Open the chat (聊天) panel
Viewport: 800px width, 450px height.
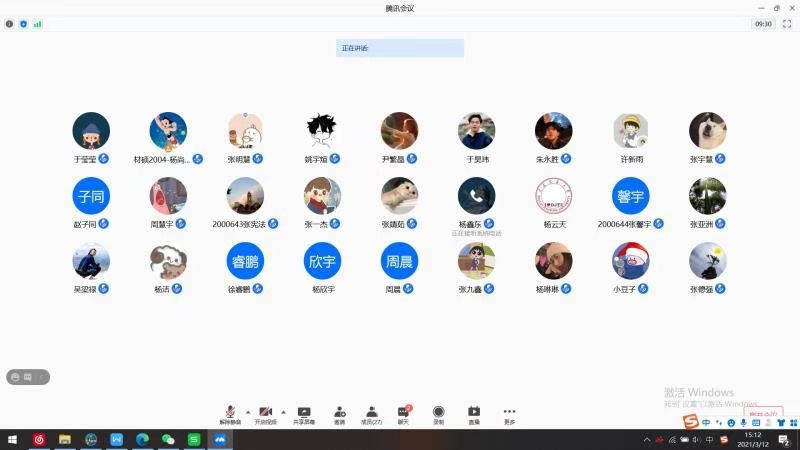(403, 413)
